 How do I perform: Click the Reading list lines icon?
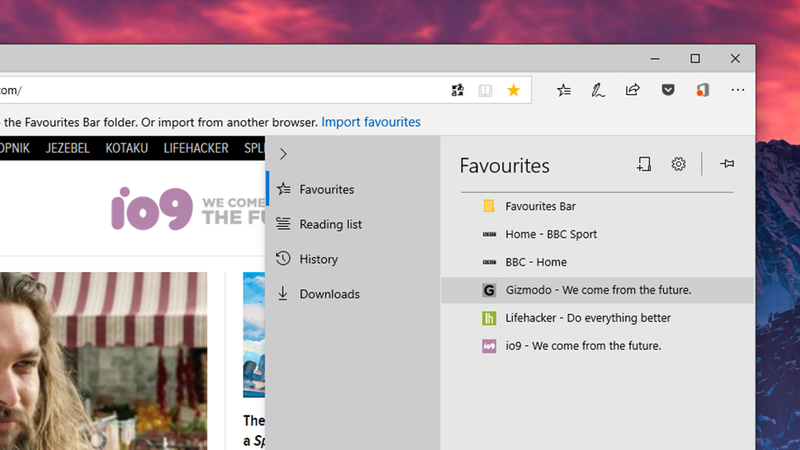(x=283, y=223)
